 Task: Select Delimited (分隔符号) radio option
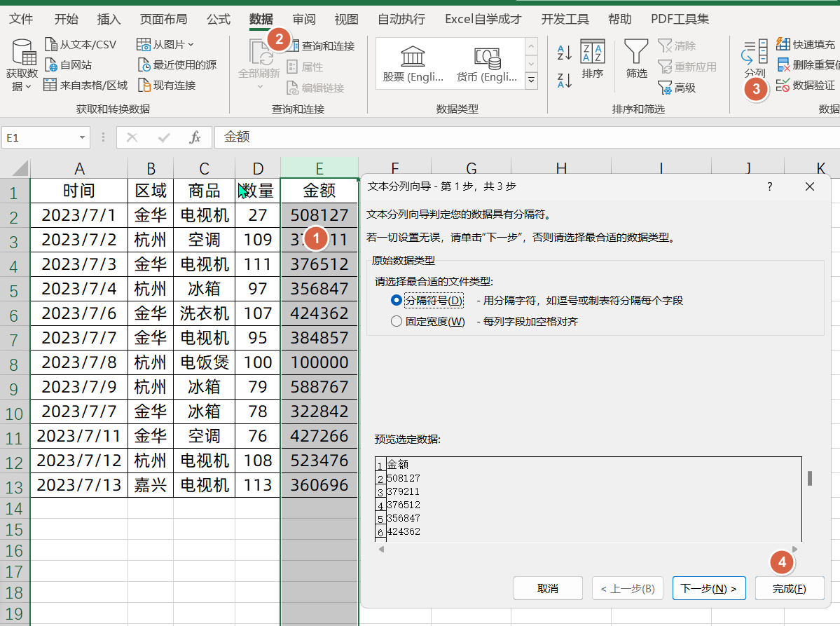pyautogui.click(x=428, y=300)
